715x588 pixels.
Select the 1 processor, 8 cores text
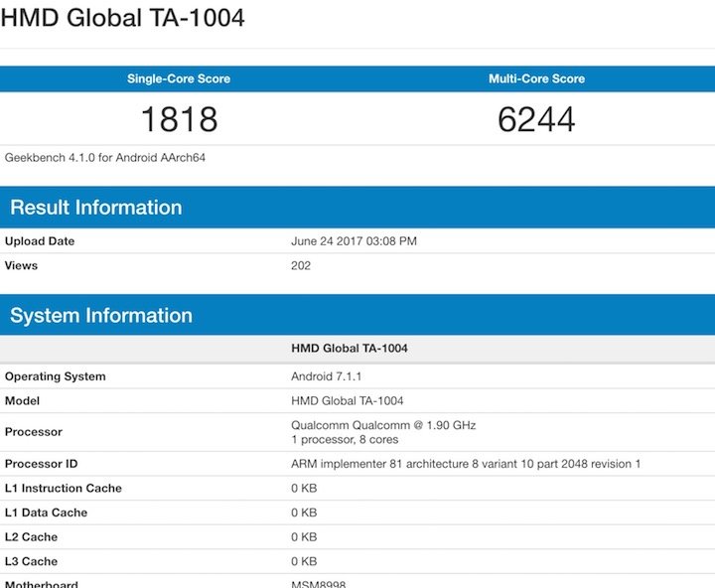[345, 439]
